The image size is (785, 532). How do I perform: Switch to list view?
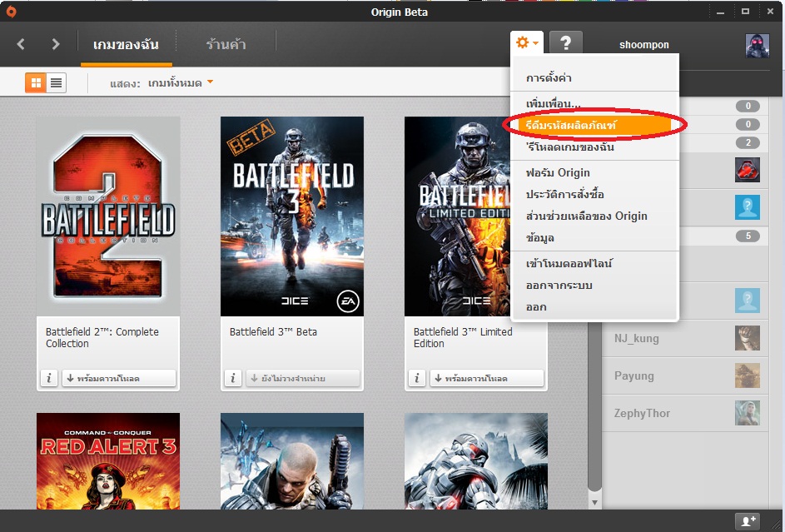click(56, 83)
